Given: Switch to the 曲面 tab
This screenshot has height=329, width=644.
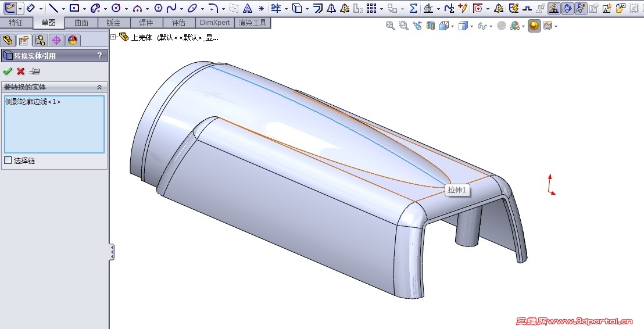Looking at the screenshot, I should click(81, 23).
